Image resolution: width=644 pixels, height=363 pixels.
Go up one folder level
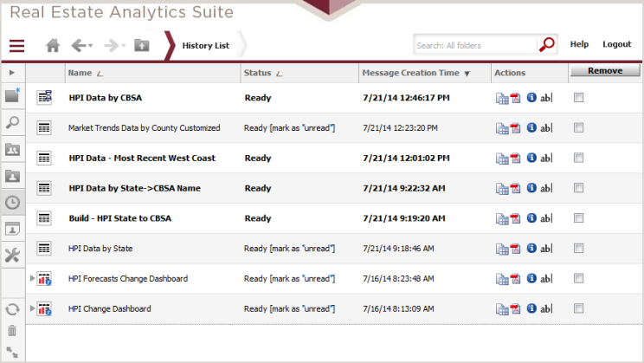[142, 45]
